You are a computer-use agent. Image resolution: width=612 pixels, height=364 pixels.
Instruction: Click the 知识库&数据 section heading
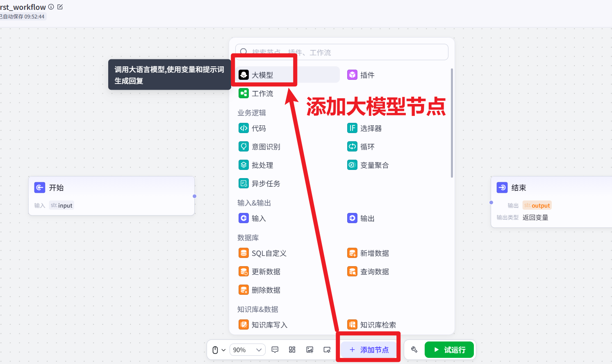[x=258, y=309]
